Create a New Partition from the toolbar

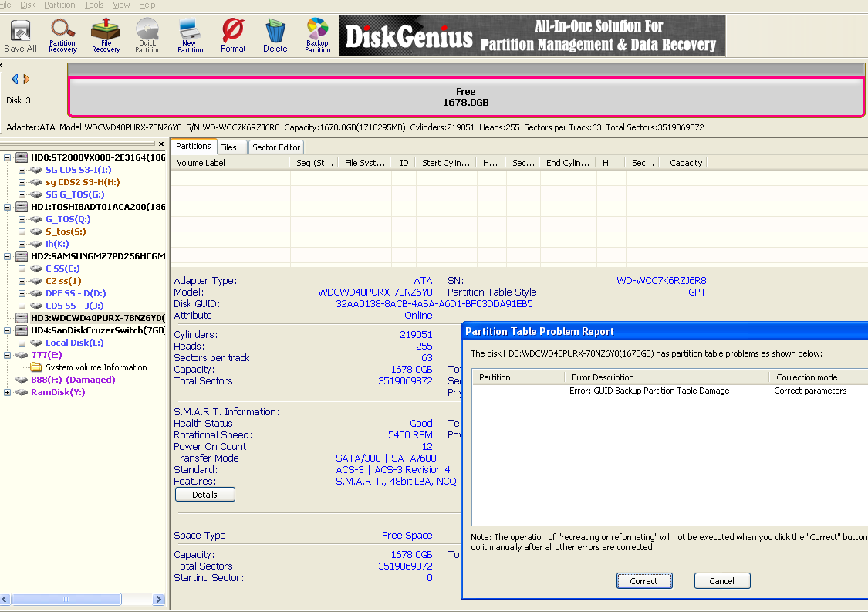pyautogui.click(x=190, y=36)
